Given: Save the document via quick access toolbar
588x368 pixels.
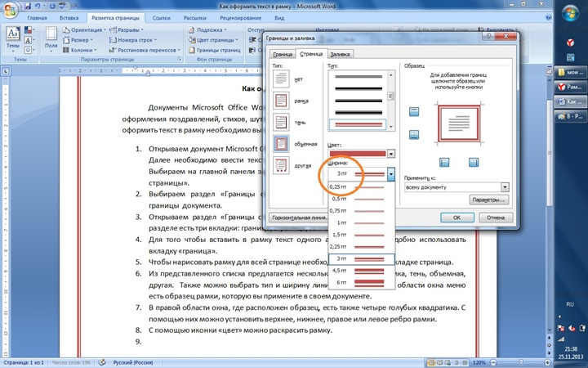Looking at the screenshot, I should point(28,6).
